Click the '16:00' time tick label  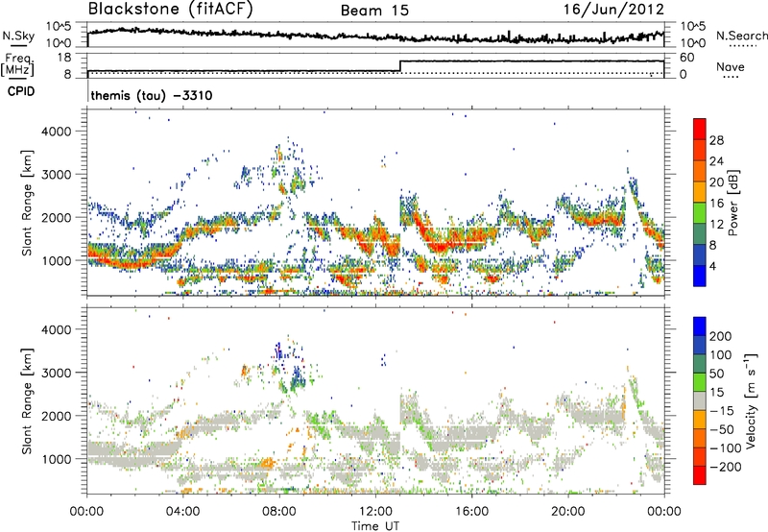pos(471,512)
